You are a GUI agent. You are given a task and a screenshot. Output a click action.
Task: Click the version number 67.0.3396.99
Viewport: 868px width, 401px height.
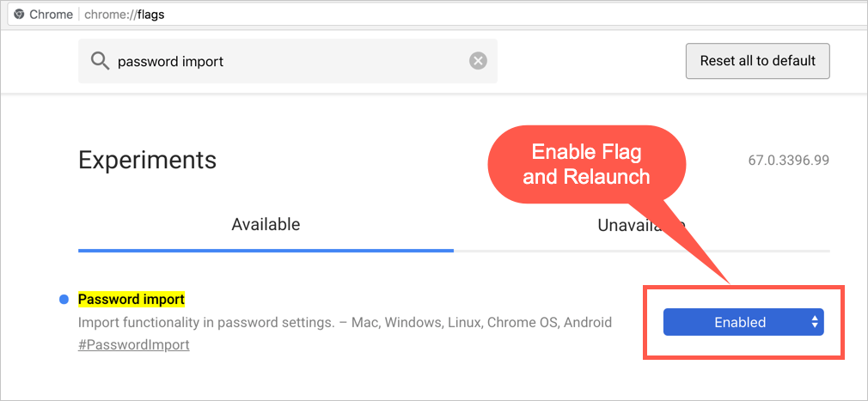tap(789, 161)
